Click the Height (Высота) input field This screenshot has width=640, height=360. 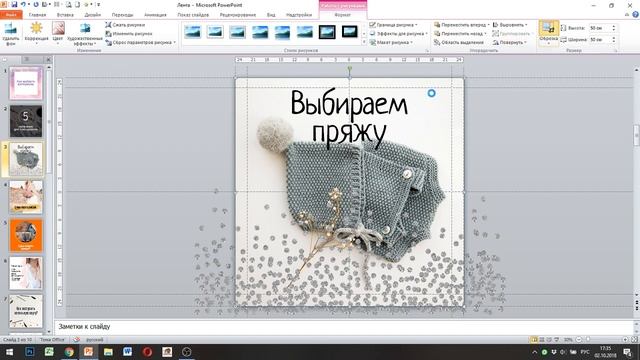click(x=600, y=28)
